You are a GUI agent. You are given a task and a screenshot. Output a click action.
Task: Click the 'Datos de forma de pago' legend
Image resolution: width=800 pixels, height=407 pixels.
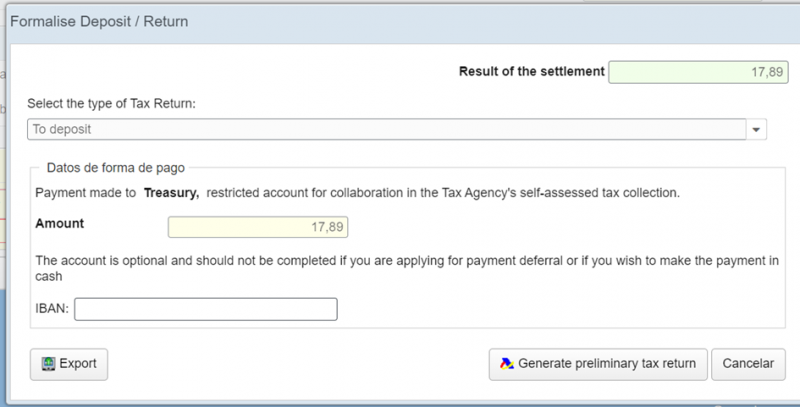tap(115, 168)
